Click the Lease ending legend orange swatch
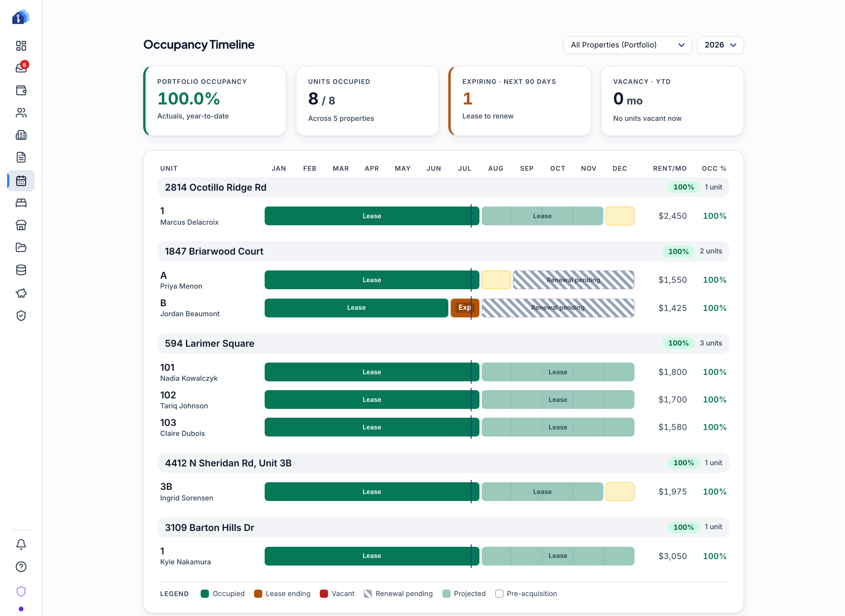Screen dimensions: 845x616 (x=258, y=594)
